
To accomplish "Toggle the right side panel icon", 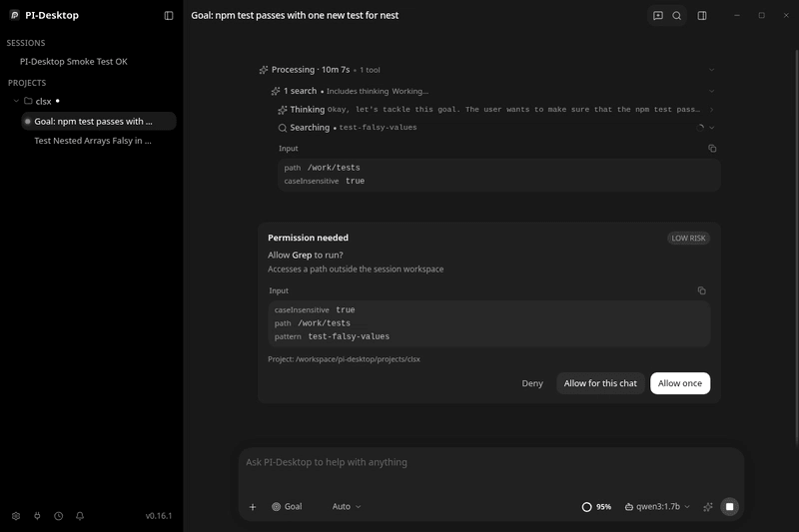I will click(x=702, y=16).
